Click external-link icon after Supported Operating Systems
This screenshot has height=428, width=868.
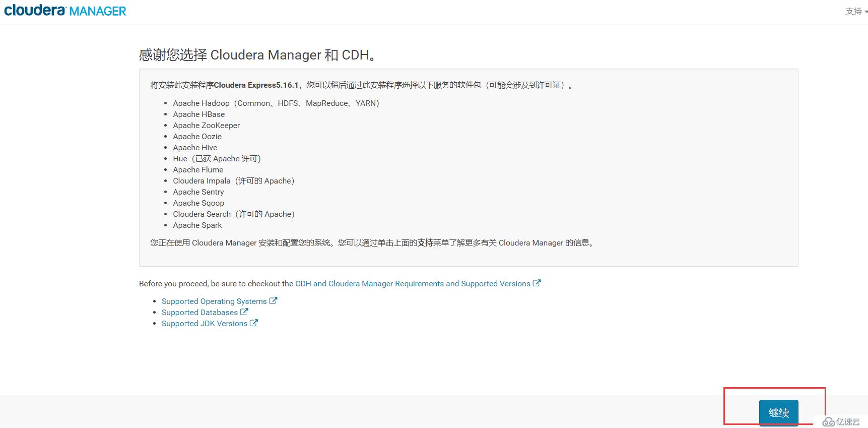273,301
